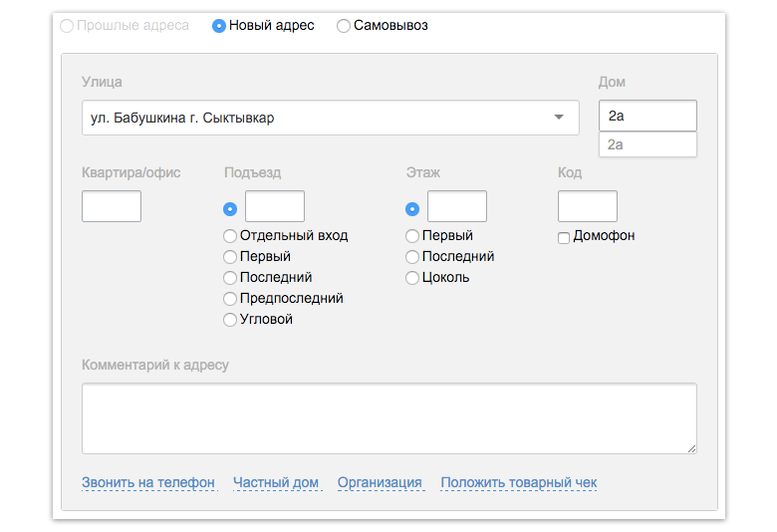The height and width of the screenshot is (532, 777).
Task: Click the Звонить на телефон link
Action: point(148,482)
